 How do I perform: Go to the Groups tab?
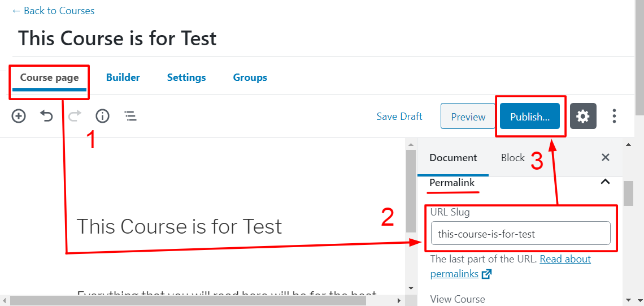tap(250, 77)
